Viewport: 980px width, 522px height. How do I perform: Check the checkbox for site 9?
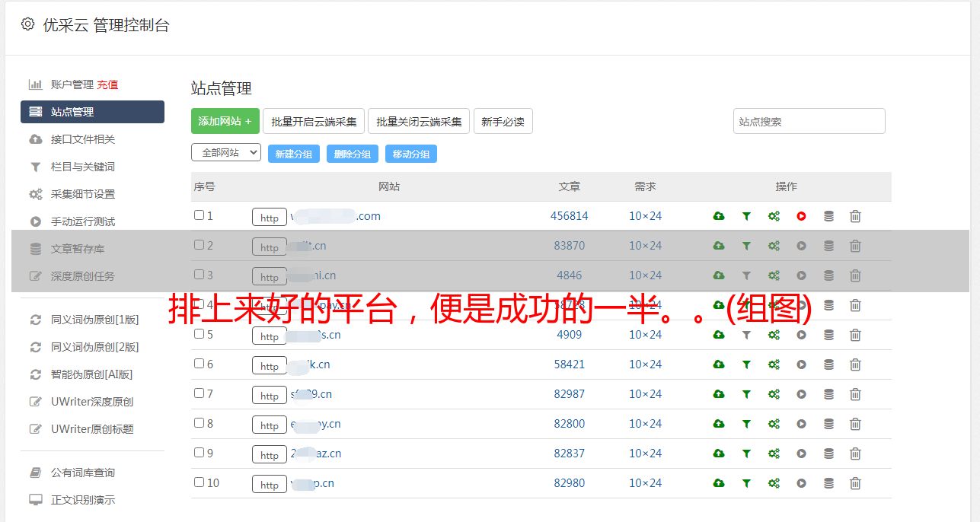199,453
